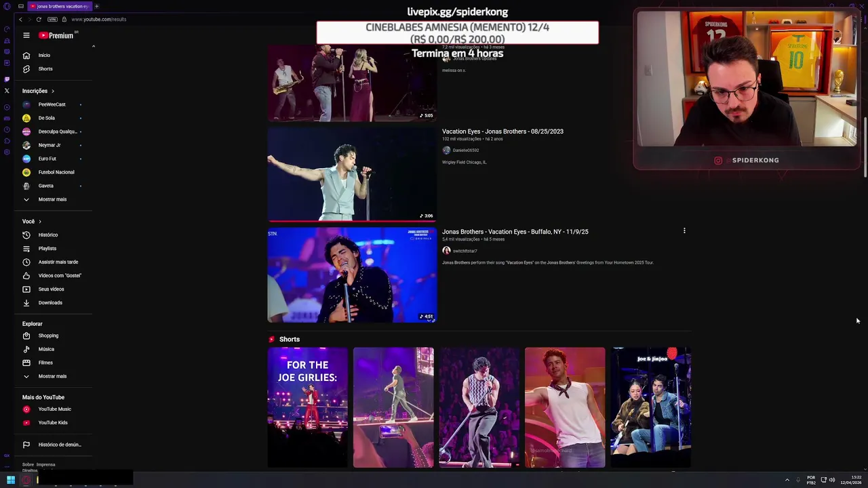Image resolution: width=868 pixels, height=488 pixels.
Task: Open the FOR THE JOE GIRLIES short
Action: (308, 407)
